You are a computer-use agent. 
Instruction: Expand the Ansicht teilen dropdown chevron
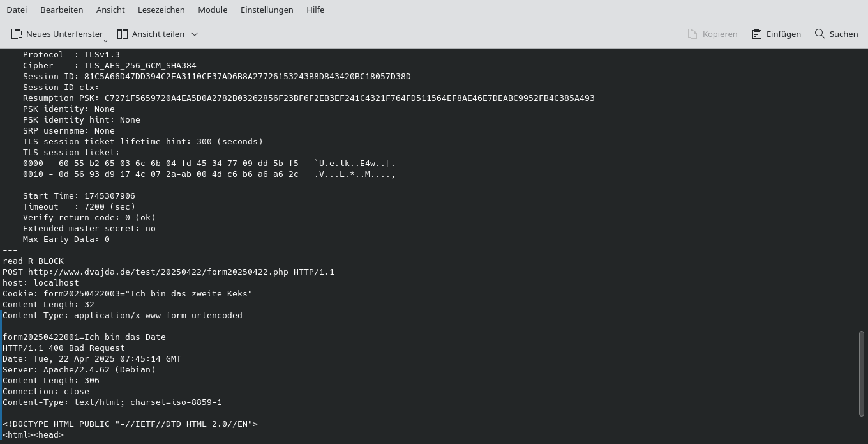pos(194,34)
